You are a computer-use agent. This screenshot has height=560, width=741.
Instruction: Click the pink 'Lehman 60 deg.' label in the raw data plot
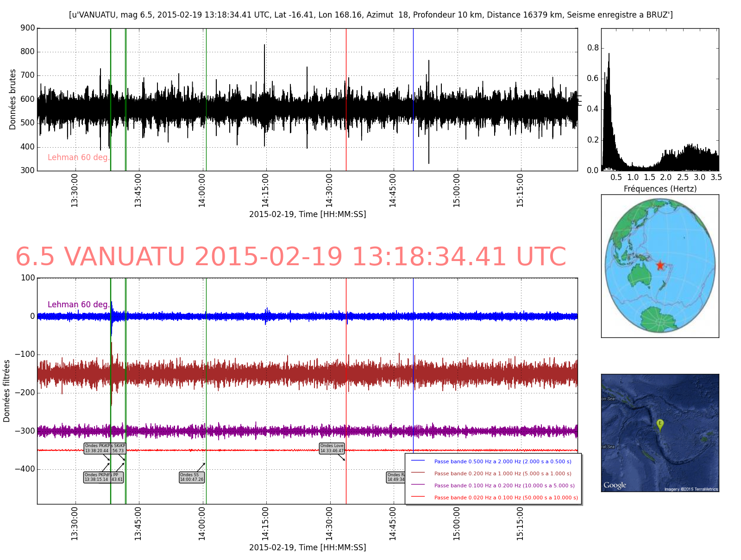(78, 157)
